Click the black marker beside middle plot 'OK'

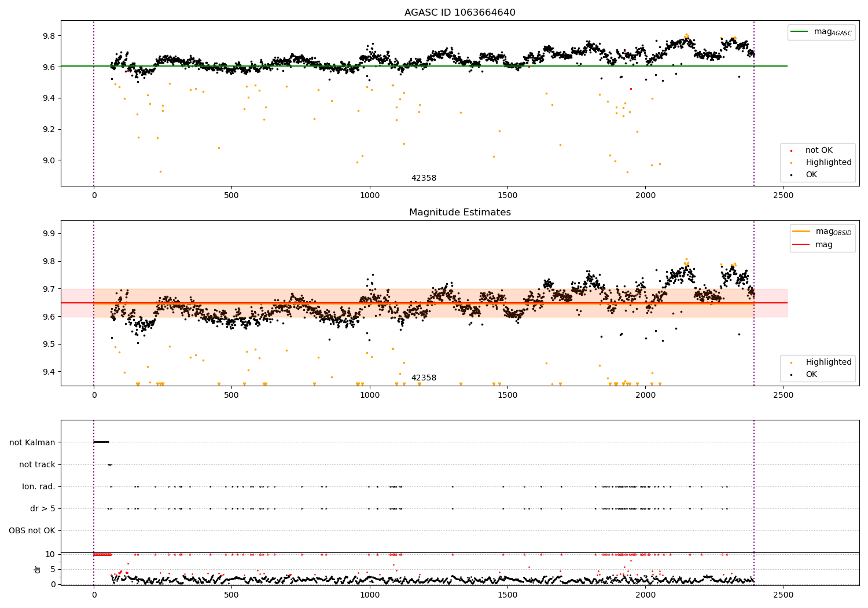(791, 375)
